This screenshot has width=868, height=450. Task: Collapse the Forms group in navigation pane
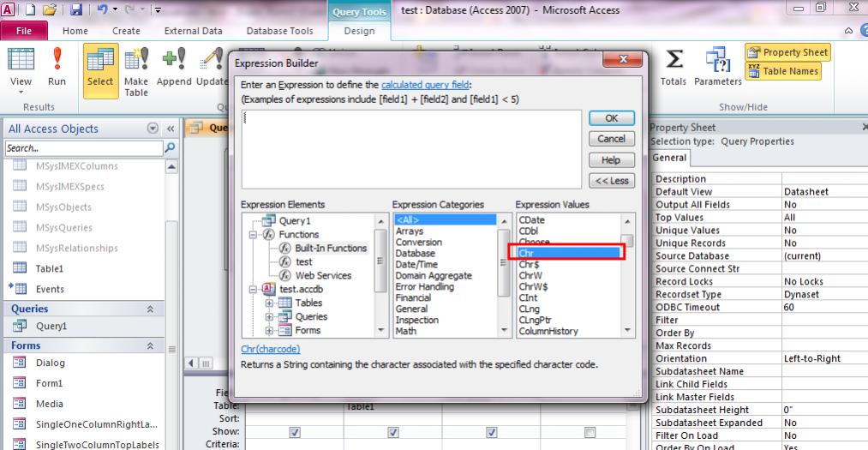[150, 345]
